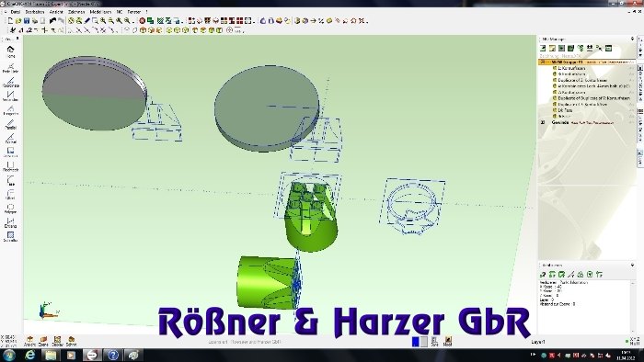Viewport: 644px width, 362px height.
Task: Click the blue color swatch in status bar
Action: [416, 342]
